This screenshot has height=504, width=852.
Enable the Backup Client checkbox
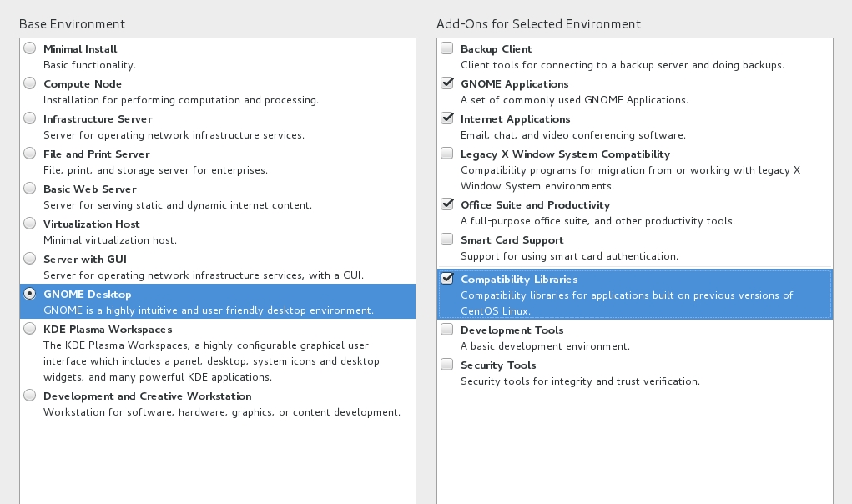[447, 48]
